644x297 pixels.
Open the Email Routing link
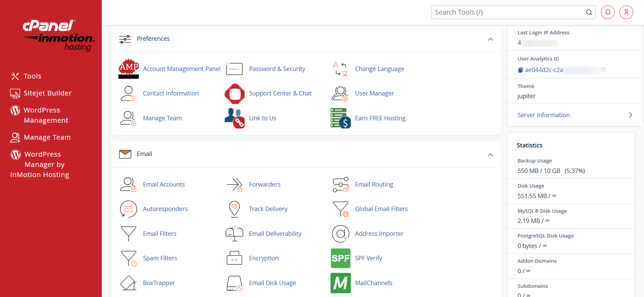coord(374,185)
